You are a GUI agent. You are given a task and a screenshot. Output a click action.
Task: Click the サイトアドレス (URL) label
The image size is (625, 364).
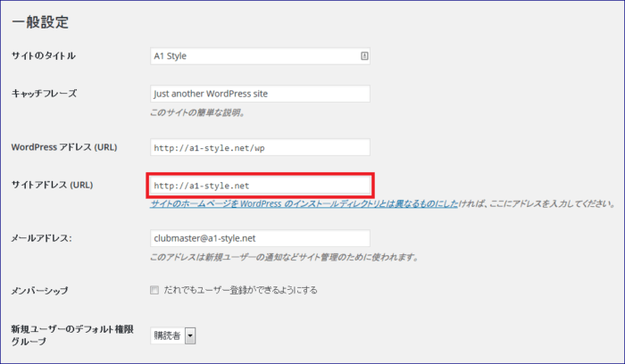pyautogui.click(x=52, y=186)
